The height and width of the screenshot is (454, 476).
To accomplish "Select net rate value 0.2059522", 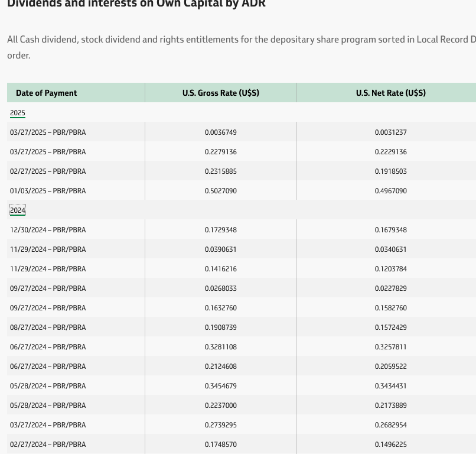I will click(391, 366).
